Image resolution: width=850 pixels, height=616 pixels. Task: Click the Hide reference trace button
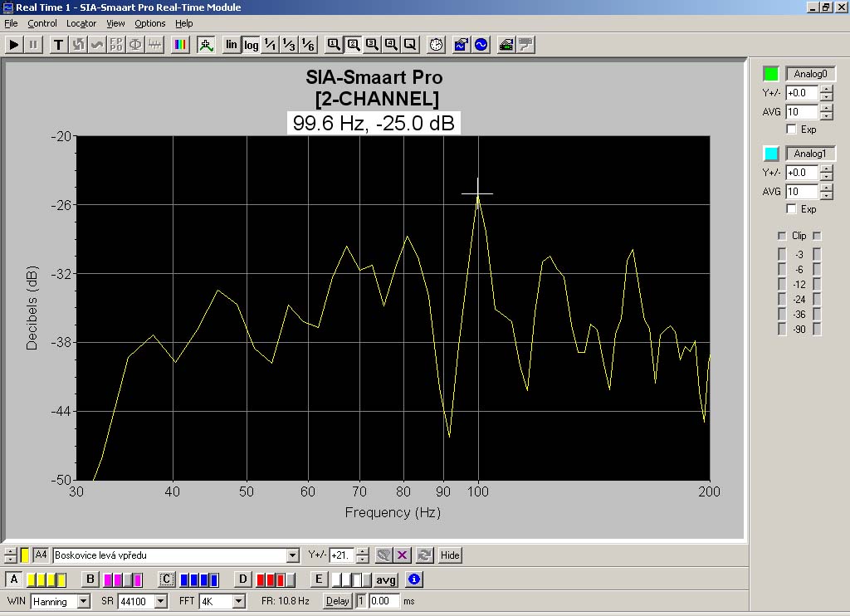[x=450, y=555]
